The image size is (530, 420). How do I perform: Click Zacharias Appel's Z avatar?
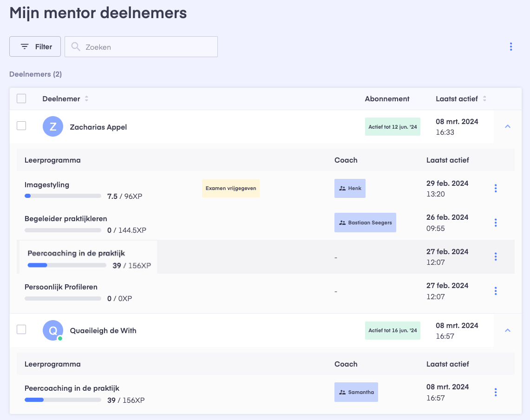53,126
